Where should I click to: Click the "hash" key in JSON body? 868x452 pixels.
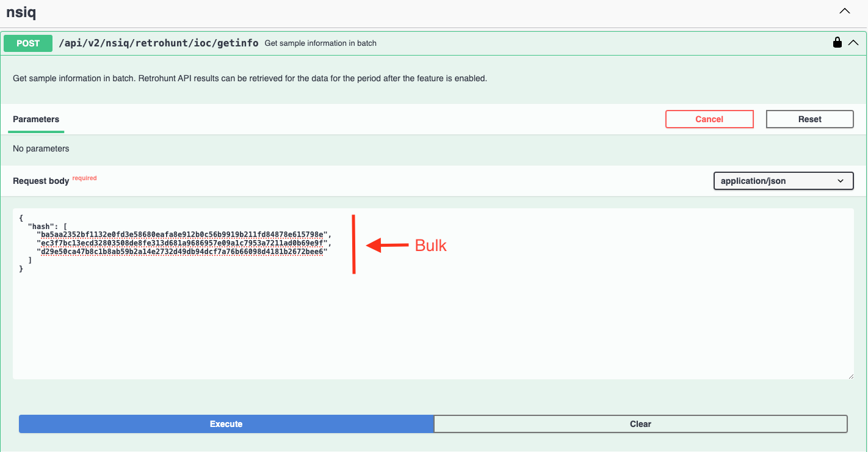click(x=41, y=226)
